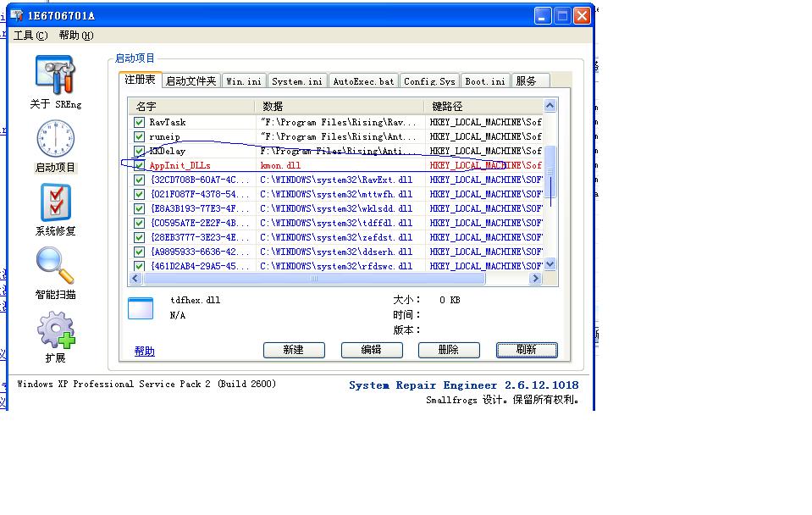Switch to the Win.ini tab

tap(244, 81)
